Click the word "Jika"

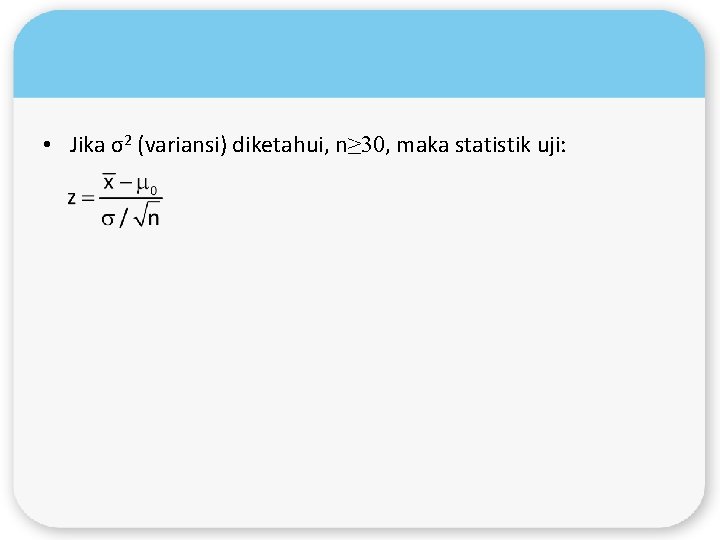tap(87, 145)
